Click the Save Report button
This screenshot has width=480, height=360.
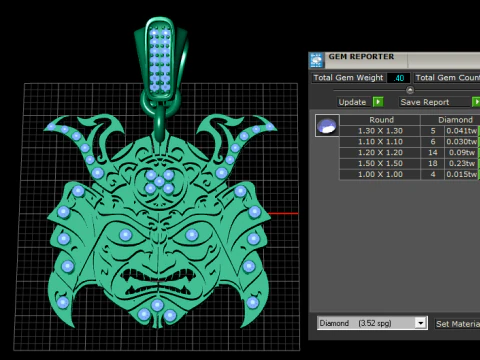tap(435, 102)
